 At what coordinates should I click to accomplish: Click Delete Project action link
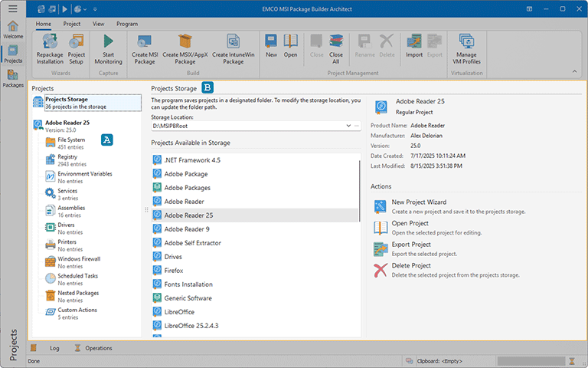[411, 266]
